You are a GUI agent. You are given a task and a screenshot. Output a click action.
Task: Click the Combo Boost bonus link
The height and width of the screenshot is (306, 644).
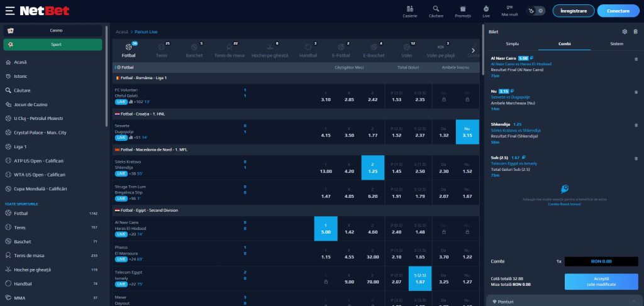[564, 204]
